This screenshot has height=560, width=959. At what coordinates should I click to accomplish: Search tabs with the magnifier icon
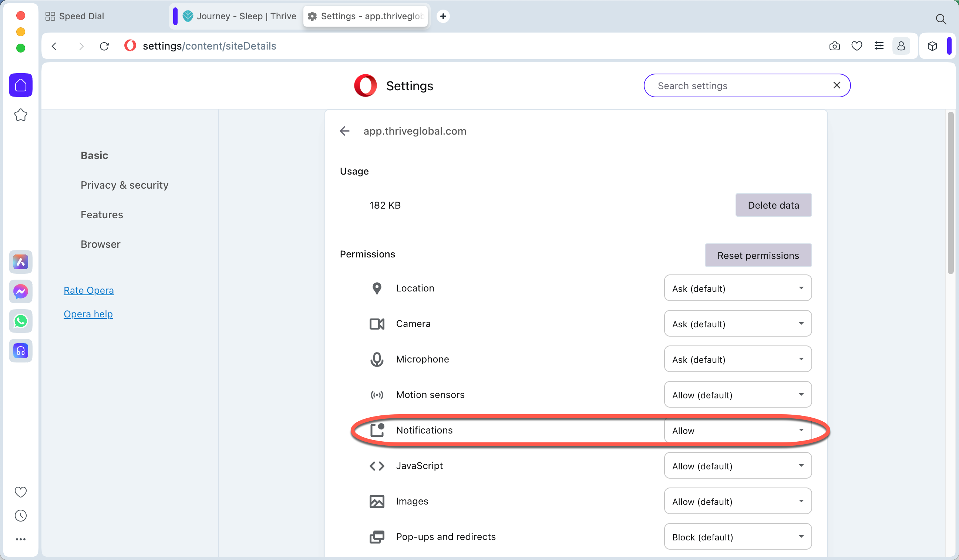coord(941,19)
